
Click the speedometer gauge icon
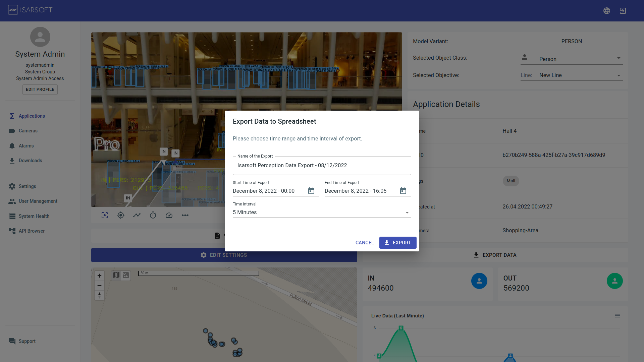[x=169, y=216]
